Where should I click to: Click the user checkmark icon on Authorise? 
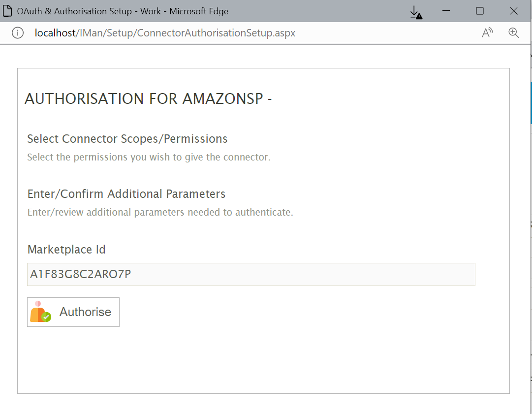pyautogui.click(x=40, y=312)
